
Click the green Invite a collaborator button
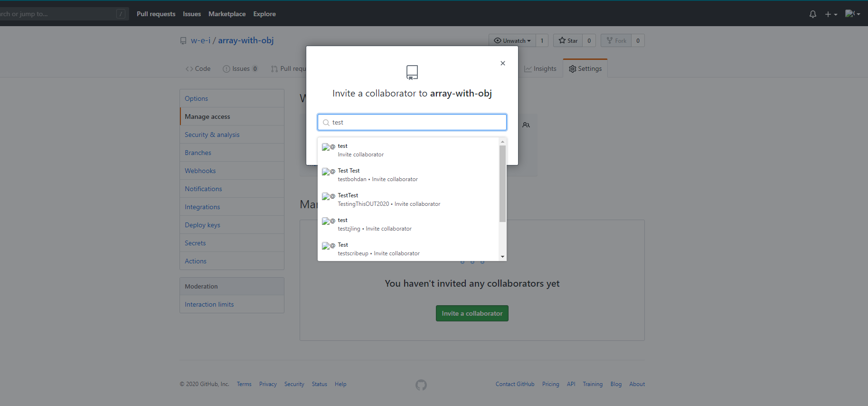[472, 313]
